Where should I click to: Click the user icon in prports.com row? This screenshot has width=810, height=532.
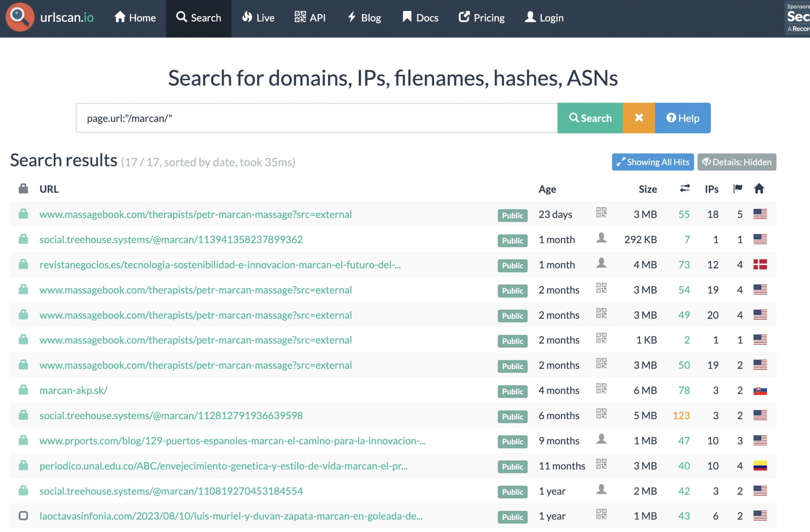click(601, 439)
